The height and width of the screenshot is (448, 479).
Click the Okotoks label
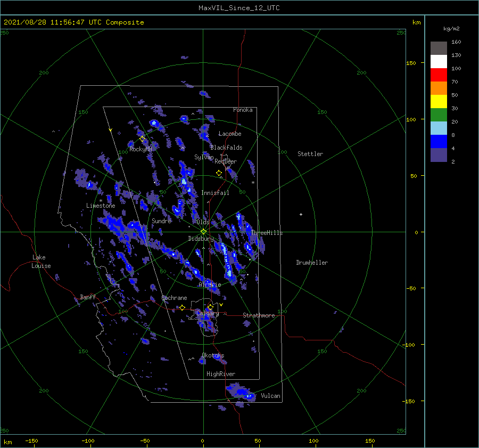tap(213, 355)
